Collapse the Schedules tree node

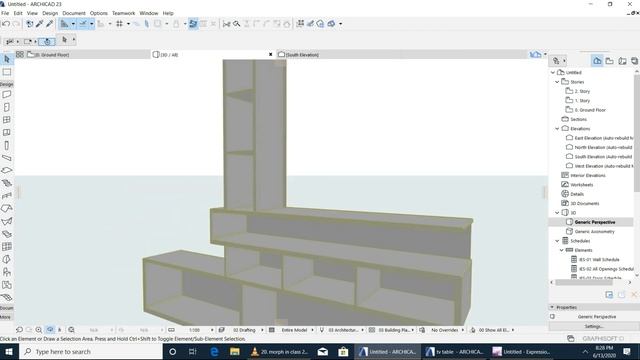coord(557,241)
